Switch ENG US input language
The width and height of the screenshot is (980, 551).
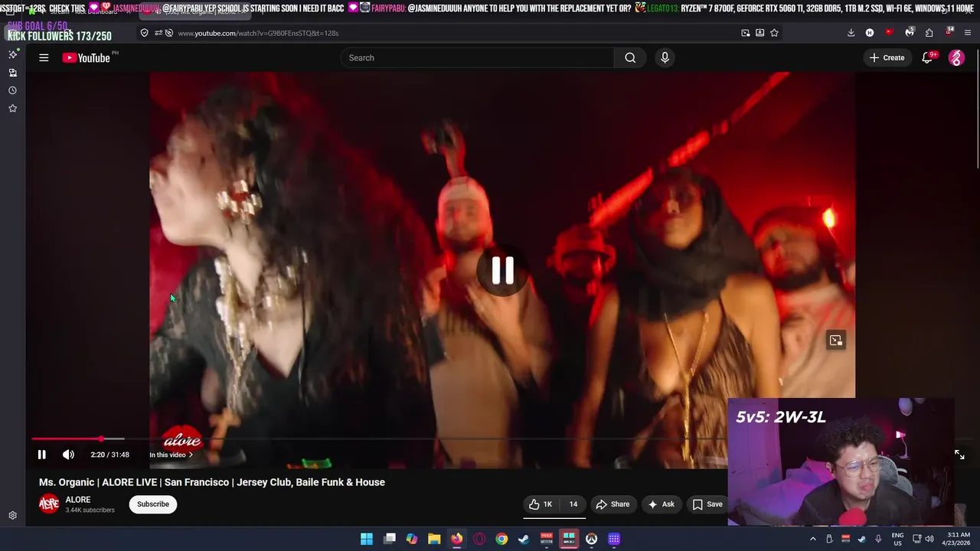tap(897, 539)
